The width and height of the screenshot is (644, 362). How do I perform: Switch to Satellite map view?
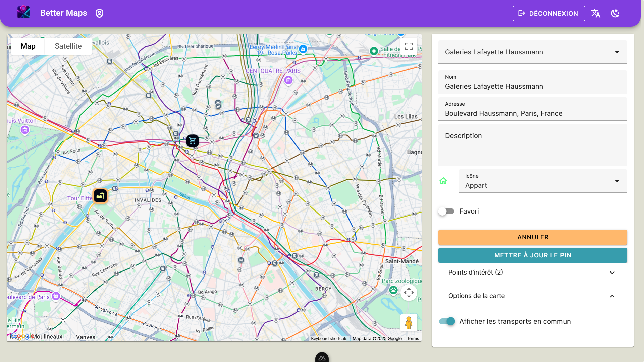click(68, 46)
